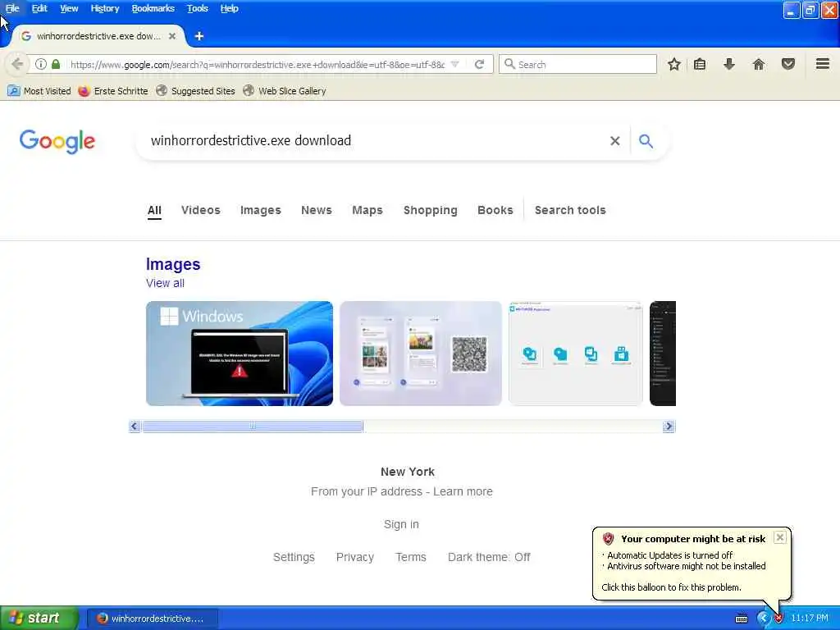Open the Terms footer link
840x630 pixels.
coord(411,557)
